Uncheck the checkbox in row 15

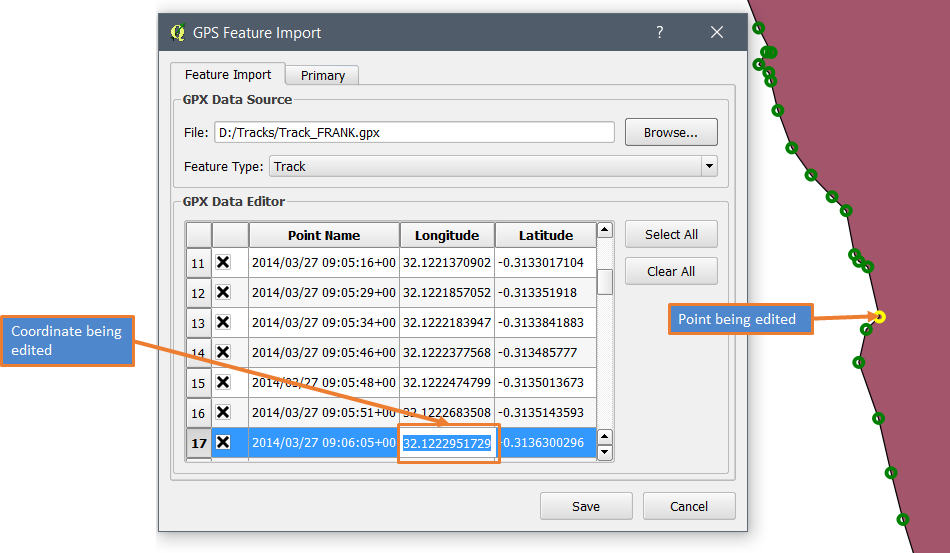tap(223, 382)
